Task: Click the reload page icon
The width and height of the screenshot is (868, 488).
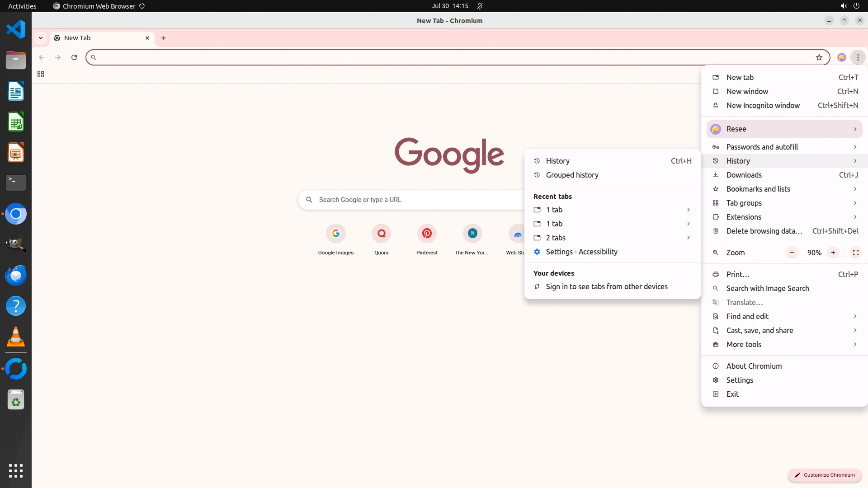Action: tap(74, 57)
